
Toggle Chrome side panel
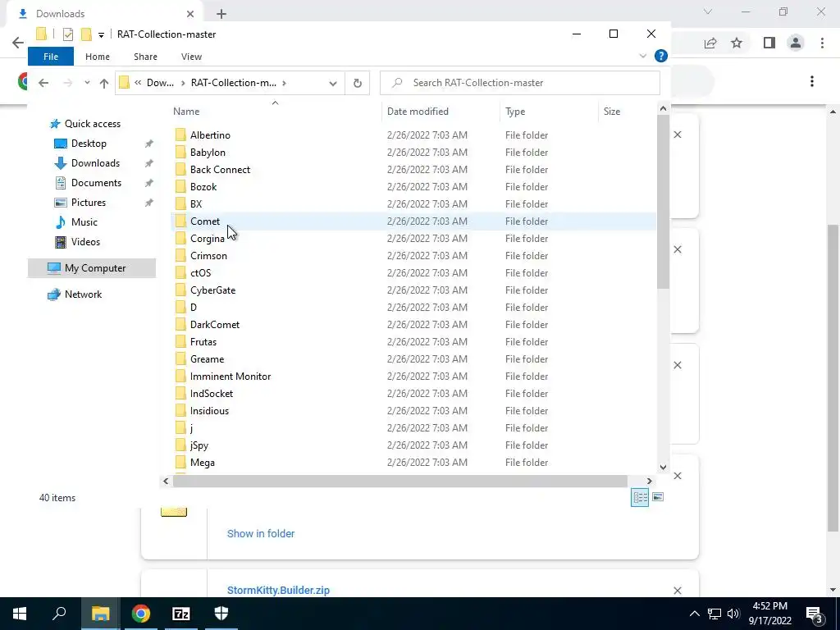(x=769, y=43)
